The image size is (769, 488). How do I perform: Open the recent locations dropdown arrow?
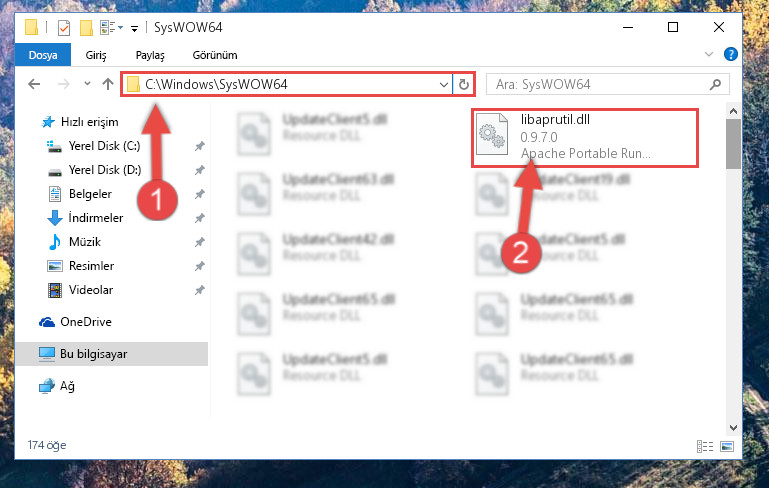(x=87, y=84)
